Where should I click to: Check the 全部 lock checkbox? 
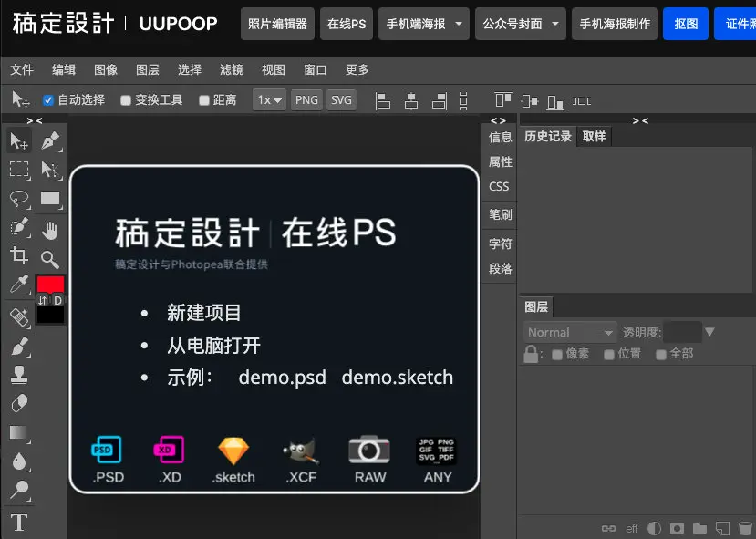click(661, 355)
